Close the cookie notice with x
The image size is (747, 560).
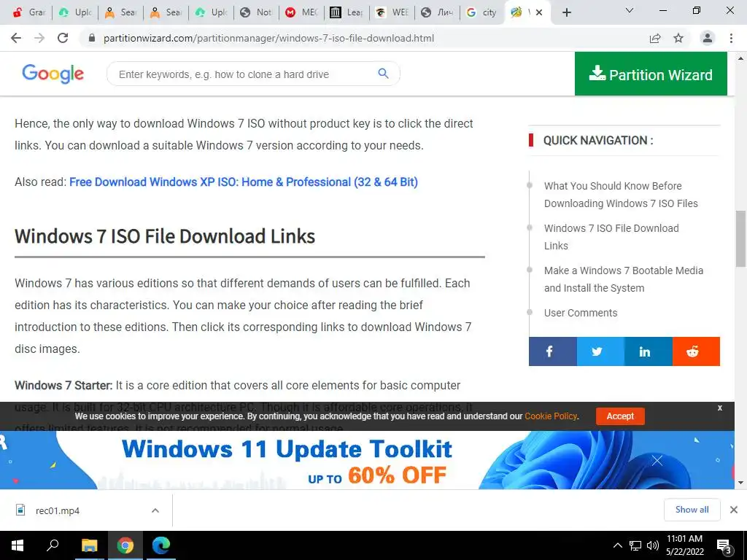tap(720, 408)
